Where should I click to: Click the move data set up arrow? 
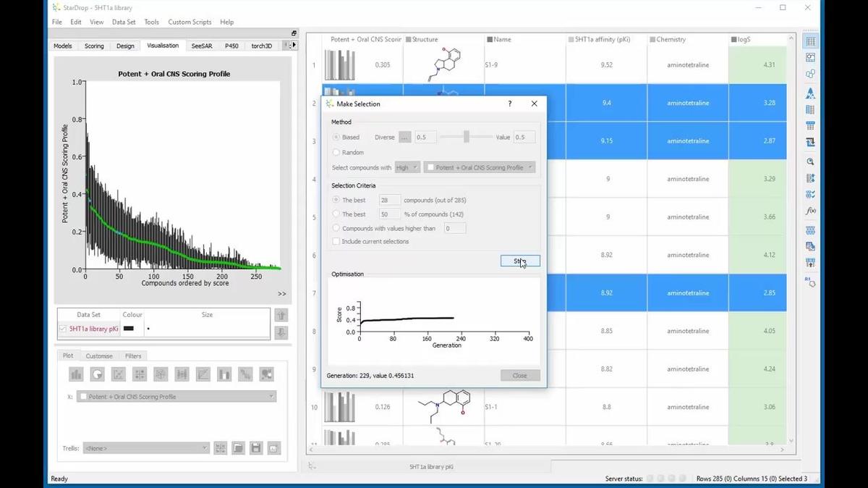click(x=281, y=315)
